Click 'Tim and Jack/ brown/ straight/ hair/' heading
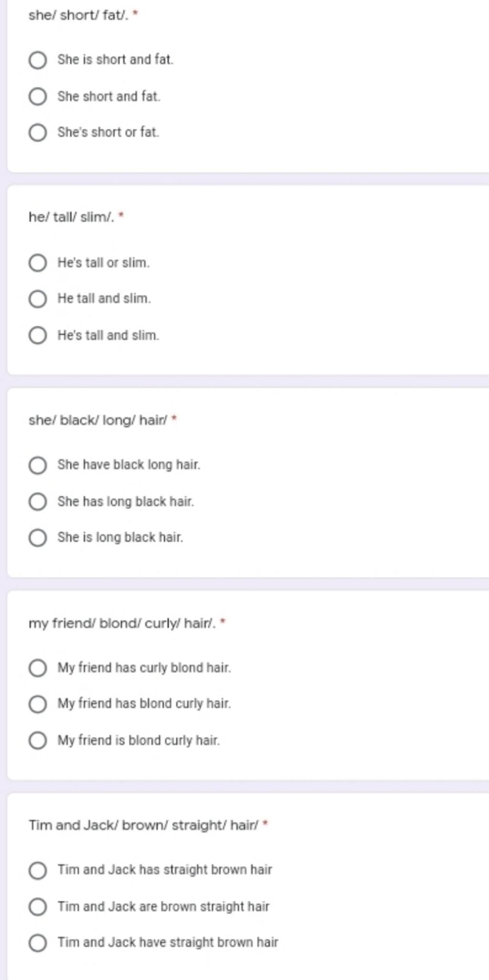The width and height of the screenshot is (489, 980). coord(144,825)
